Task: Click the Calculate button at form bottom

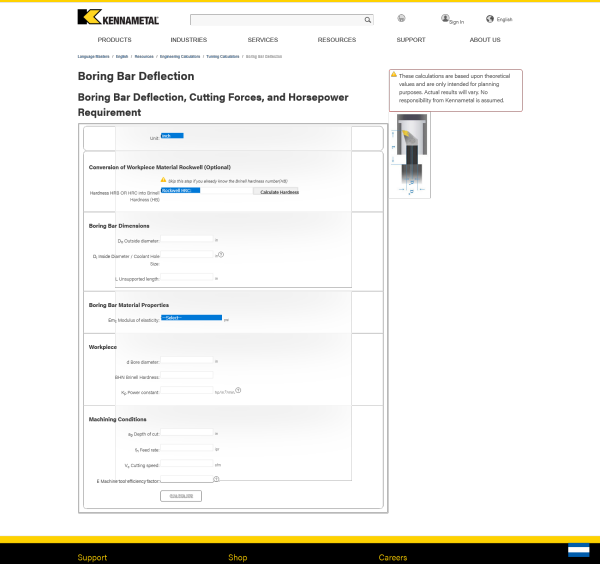Action: tap(181, 496)
